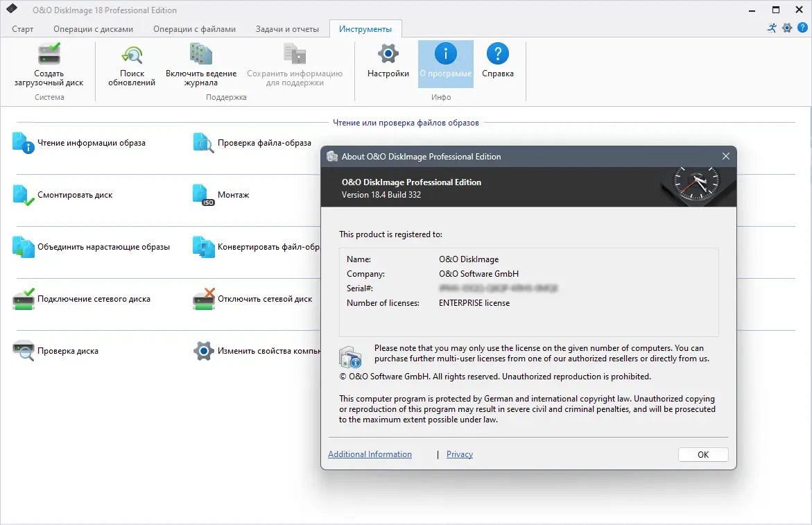This screenshot has height=525, width=812.
Task: Click the running figure icon top-right
Action: click(x=772, y=28)
